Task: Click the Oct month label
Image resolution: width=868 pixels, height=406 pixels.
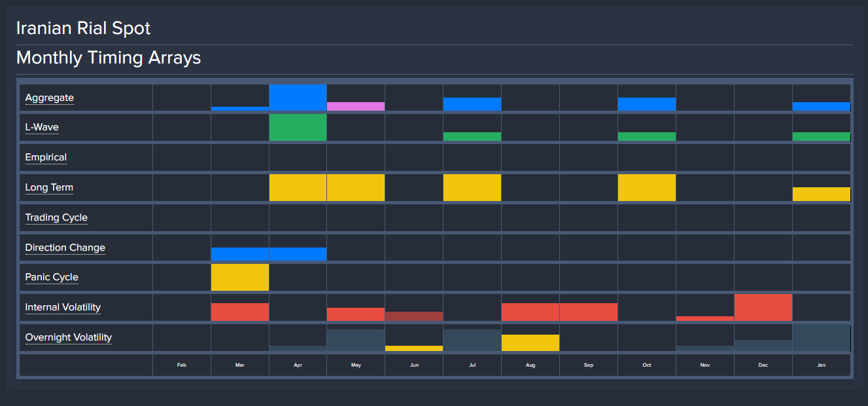Action: (647, 365)
